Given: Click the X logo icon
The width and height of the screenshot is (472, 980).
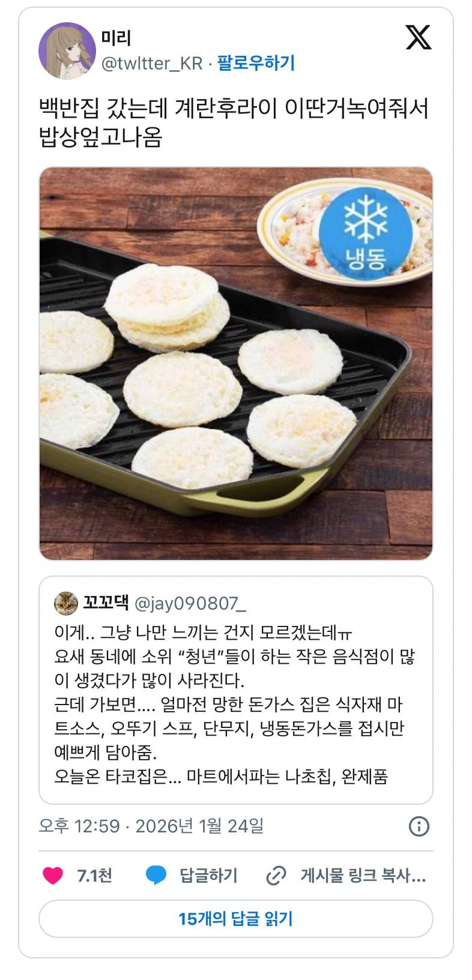Looking at the screenshot, I should 419,37.
